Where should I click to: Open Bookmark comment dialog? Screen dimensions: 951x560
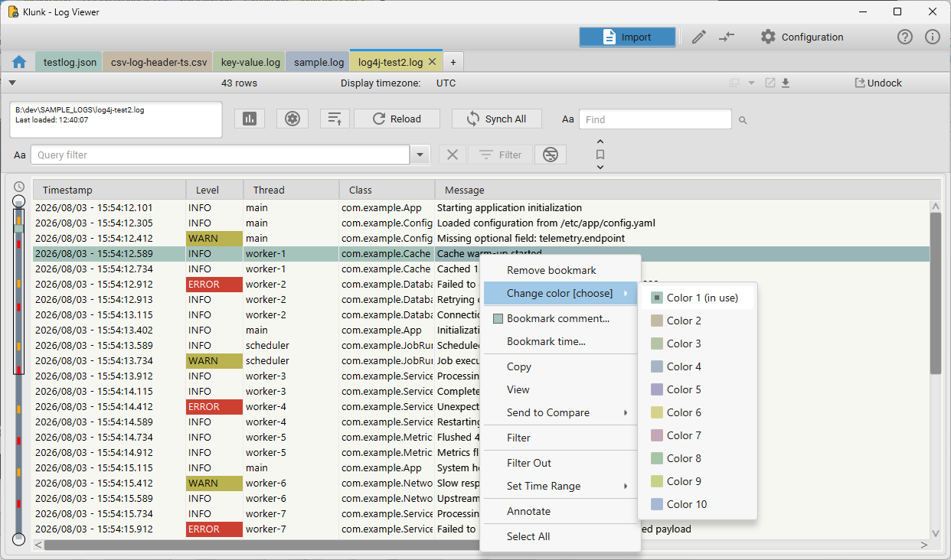[560, 318]
